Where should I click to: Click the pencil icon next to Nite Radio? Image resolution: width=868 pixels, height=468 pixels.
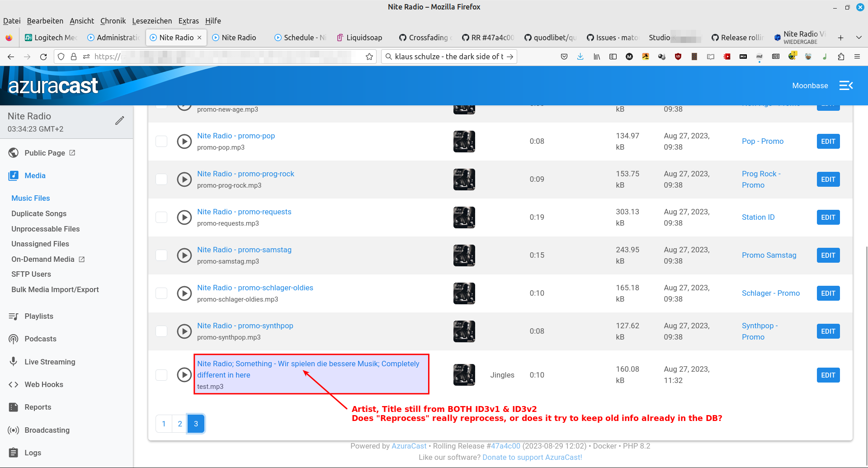(119, 120)
